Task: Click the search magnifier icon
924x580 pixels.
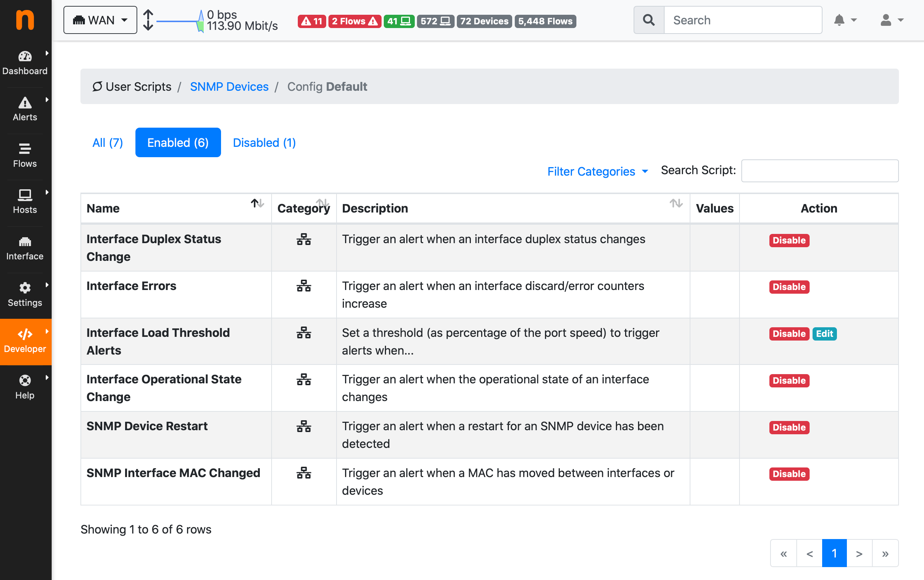Action: point(649,20)
